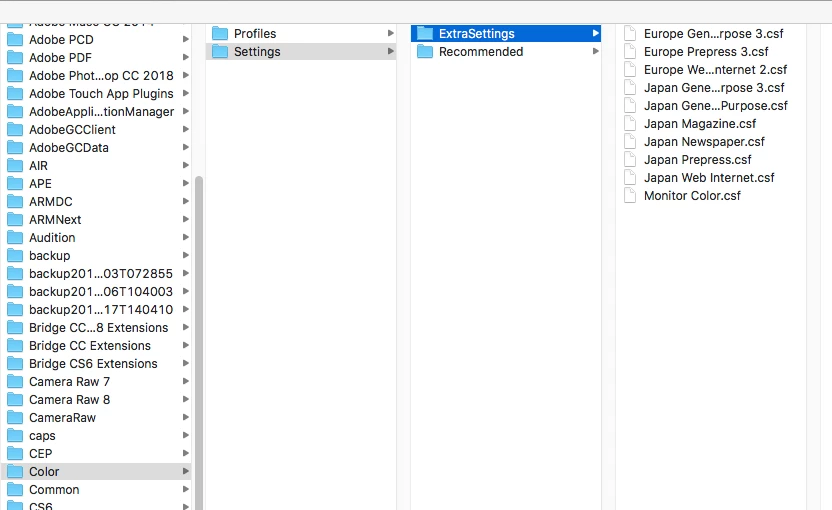832x510 pixels.
Task: Expand the Adobe PCD folder arrow
Action: click(186, 39)
